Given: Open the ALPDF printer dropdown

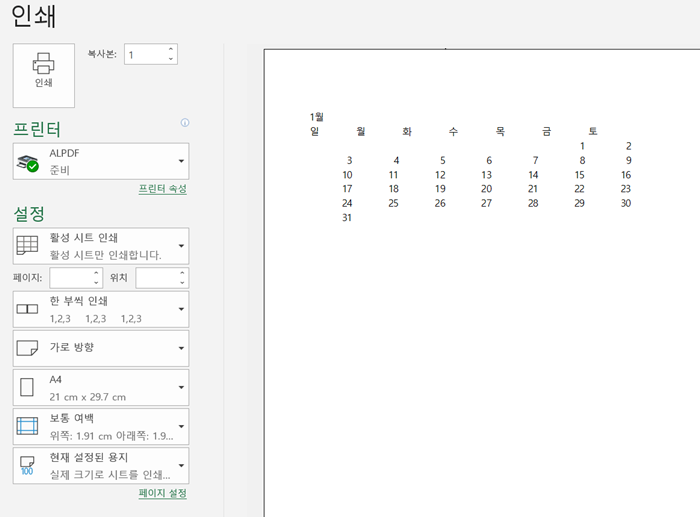Looking at the screenshot, I should [x=101, y=161].
